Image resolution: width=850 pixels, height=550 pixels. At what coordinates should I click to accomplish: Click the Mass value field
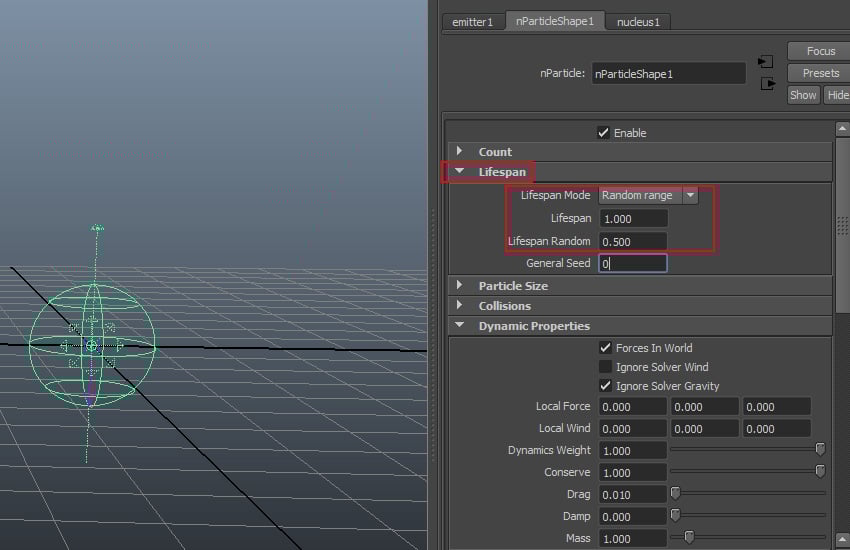point(633,539)
